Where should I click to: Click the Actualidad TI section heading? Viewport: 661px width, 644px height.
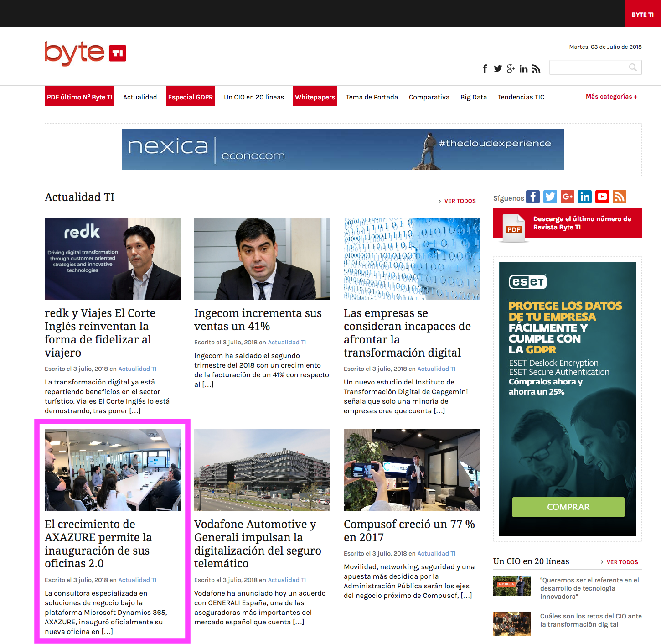pyautogui.click(x=79, y=197)
